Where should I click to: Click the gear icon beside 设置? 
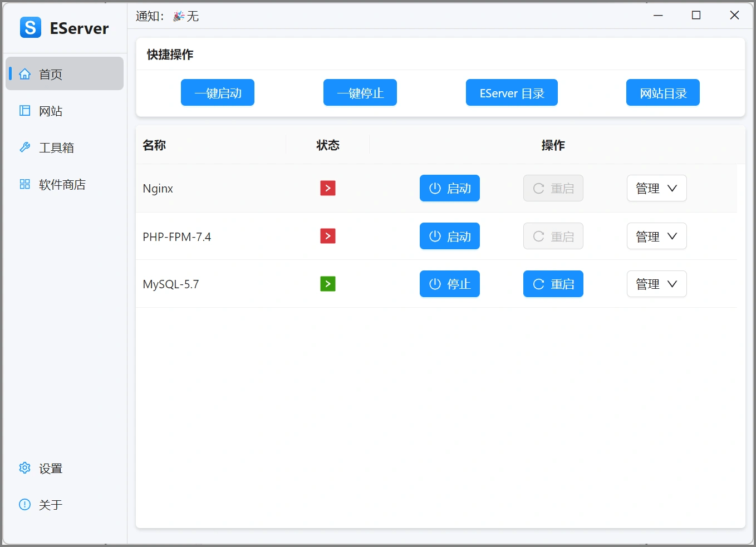[x=25, y=468]
